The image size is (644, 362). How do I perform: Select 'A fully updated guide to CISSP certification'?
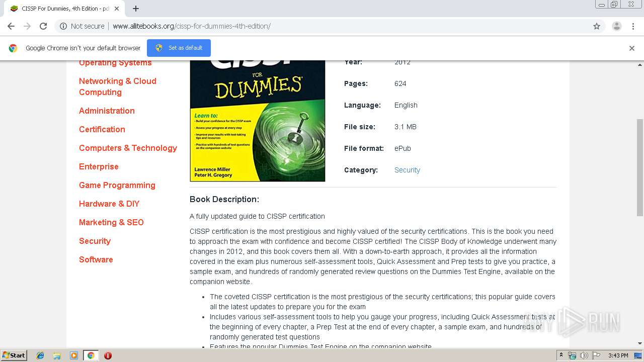[257, 216]
